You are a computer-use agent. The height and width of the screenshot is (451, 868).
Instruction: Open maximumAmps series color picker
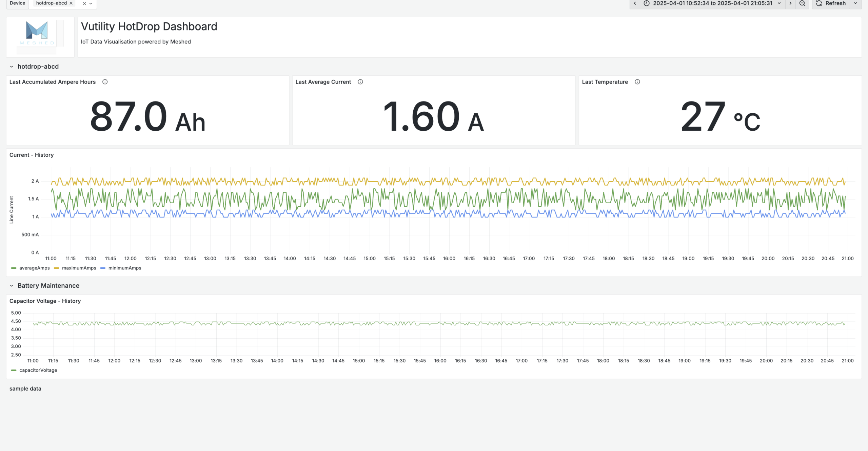[x=57, y=268]
